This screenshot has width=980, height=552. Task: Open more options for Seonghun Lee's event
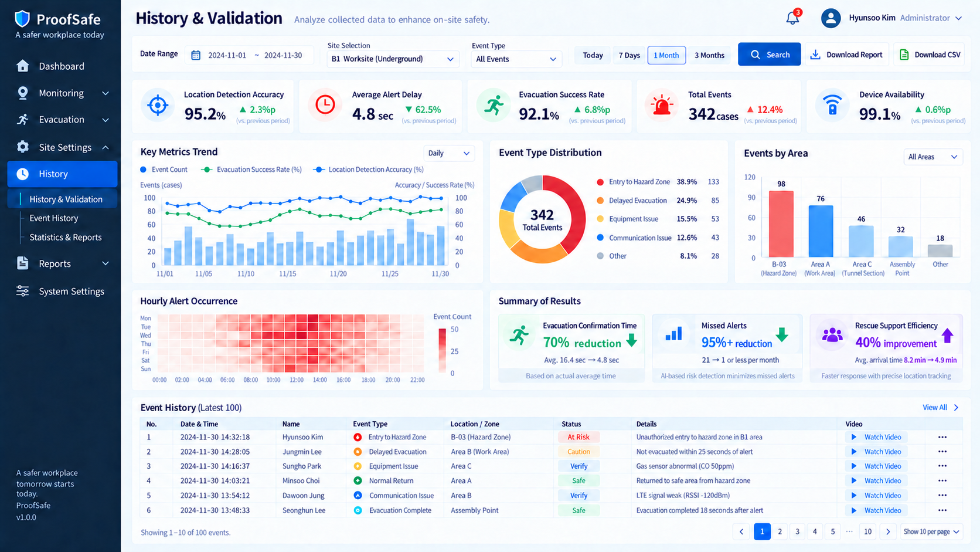(942, 510)
